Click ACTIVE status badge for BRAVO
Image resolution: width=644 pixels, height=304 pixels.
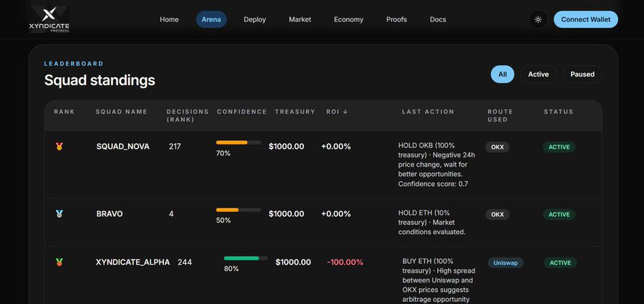tap(560, 215)
